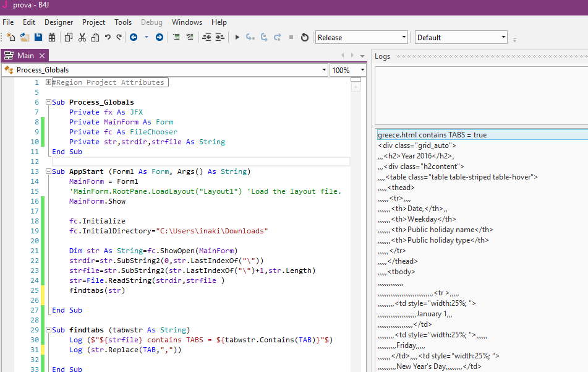
Task: Navigate back using the blue left arrow
Action: click(134, 37)
